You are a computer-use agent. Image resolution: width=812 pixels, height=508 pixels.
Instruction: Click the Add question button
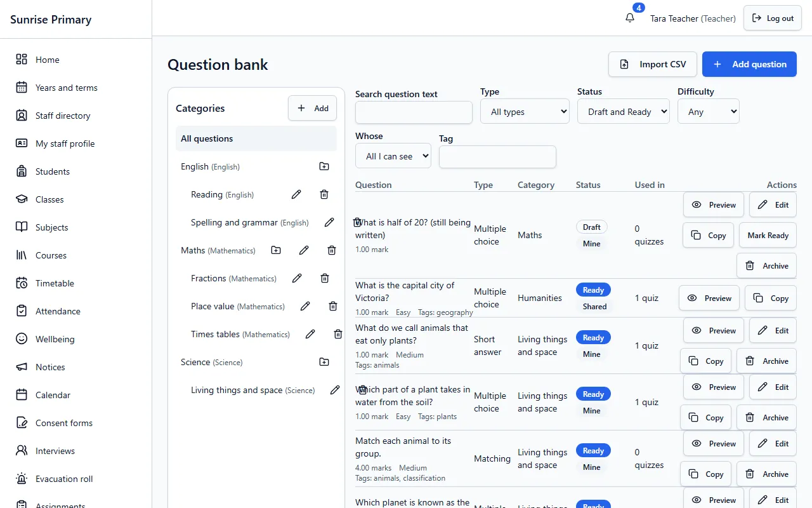749,64
